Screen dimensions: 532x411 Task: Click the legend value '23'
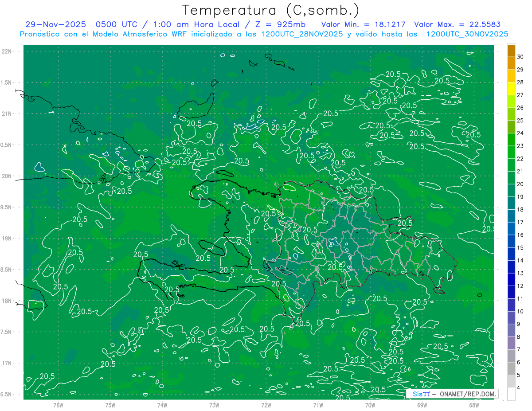pos(520,146)
